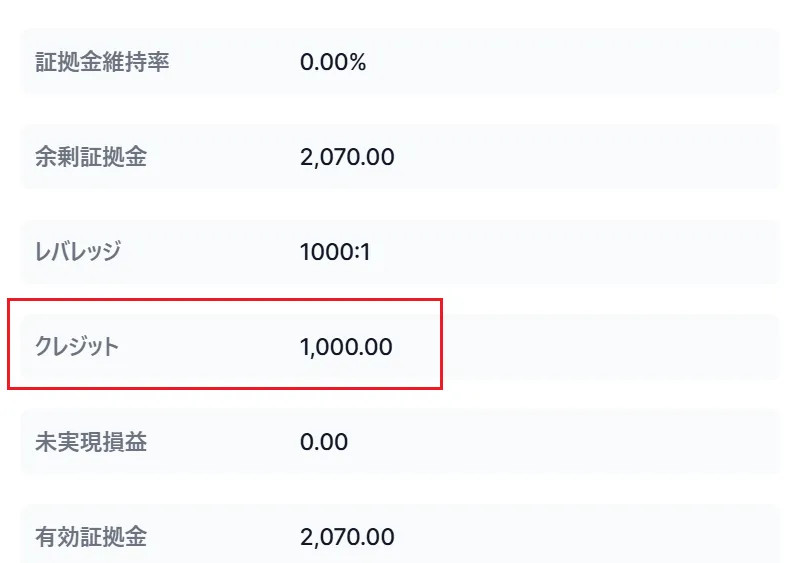This screenshot has height=563, width=797.
Task: Click the 有効証拠金 label
Action: click(x=90, y=537)
